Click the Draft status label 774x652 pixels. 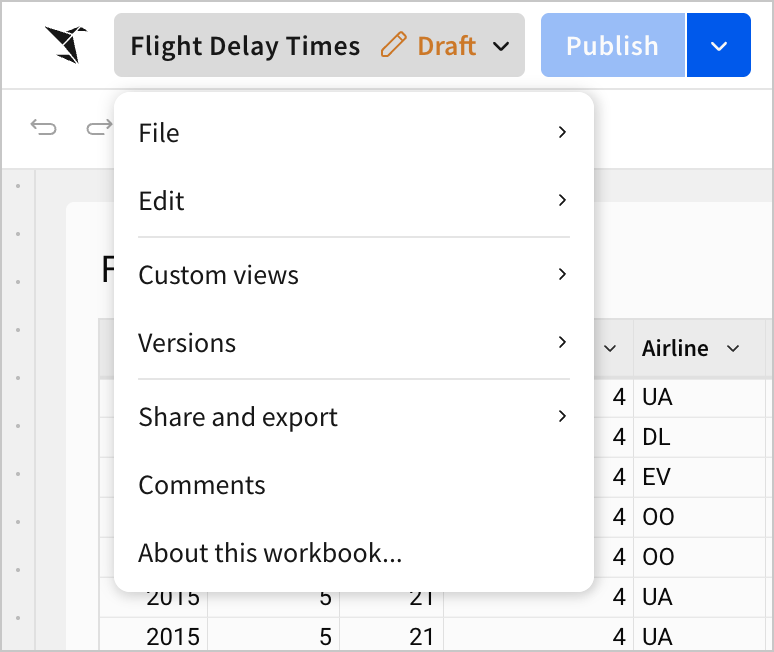(x=447, y=45)
